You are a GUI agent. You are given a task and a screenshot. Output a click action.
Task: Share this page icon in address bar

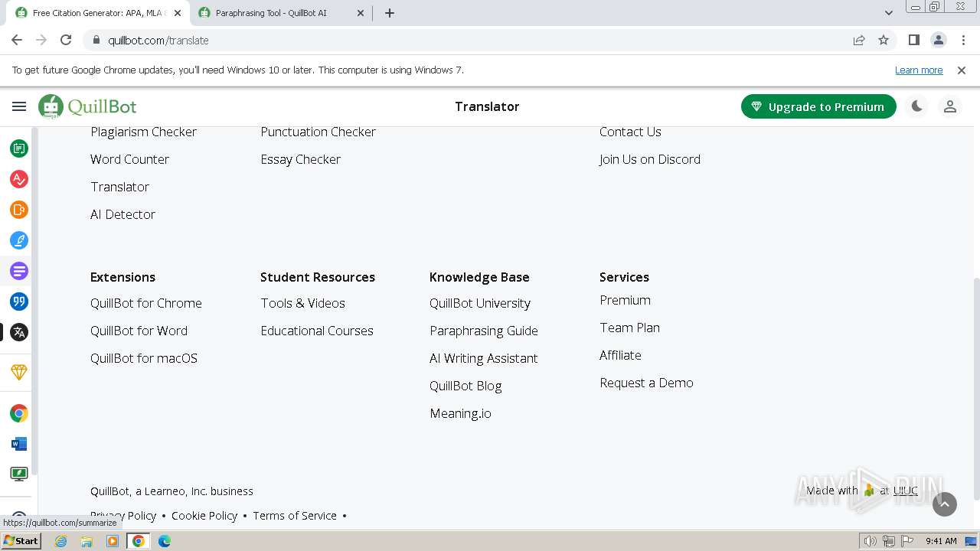tap(859, 40)
